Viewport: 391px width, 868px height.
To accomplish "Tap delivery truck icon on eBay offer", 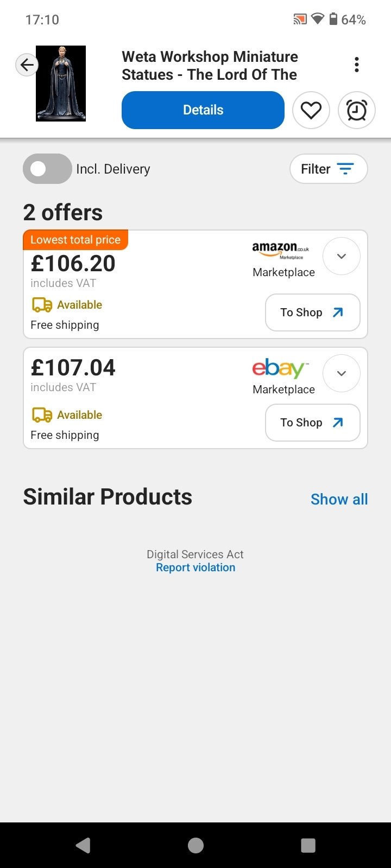I will tap(42, 415).
